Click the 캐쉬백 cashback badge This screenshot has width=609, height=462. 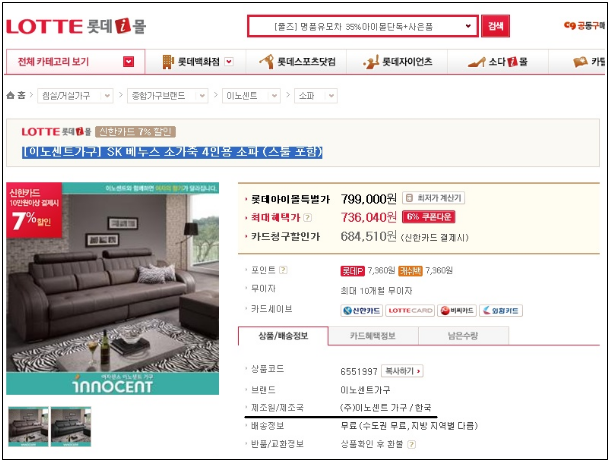tap(410, 271)
